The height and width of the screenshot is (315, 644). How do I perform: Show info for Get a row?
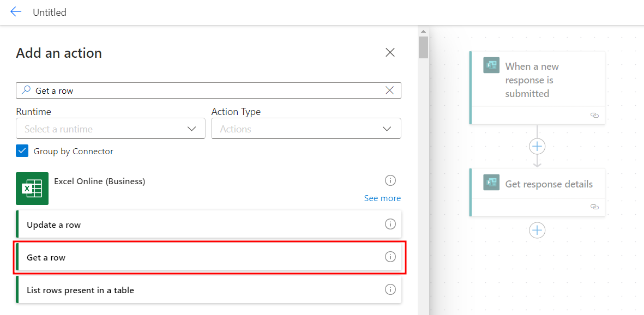point(390,257)
